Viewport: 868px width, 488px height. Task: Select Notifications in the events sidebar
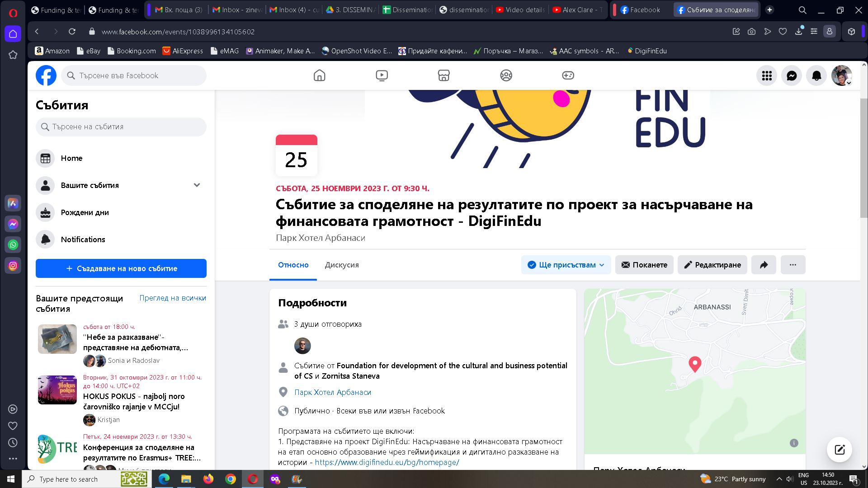121,239
